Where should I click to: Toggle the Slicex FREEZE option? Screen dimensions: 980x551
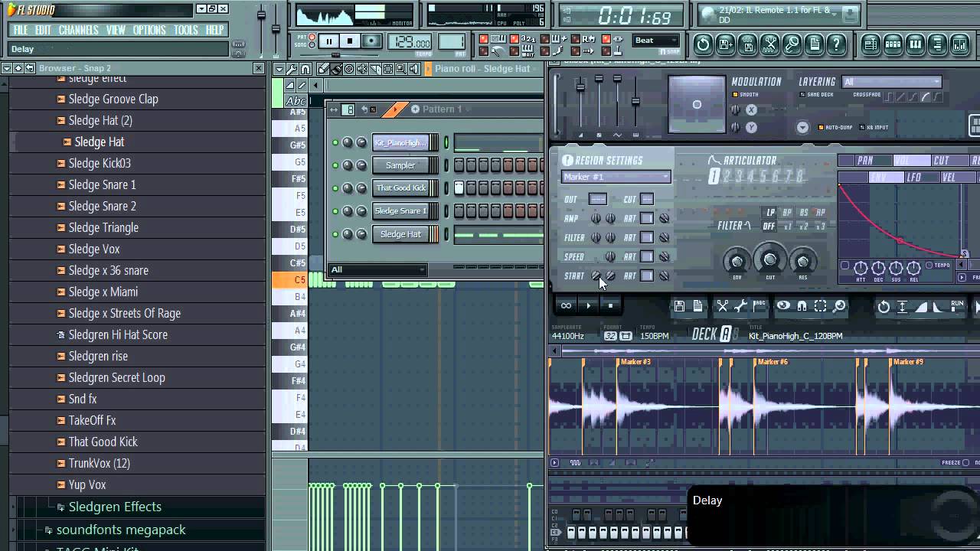point(965,463)
